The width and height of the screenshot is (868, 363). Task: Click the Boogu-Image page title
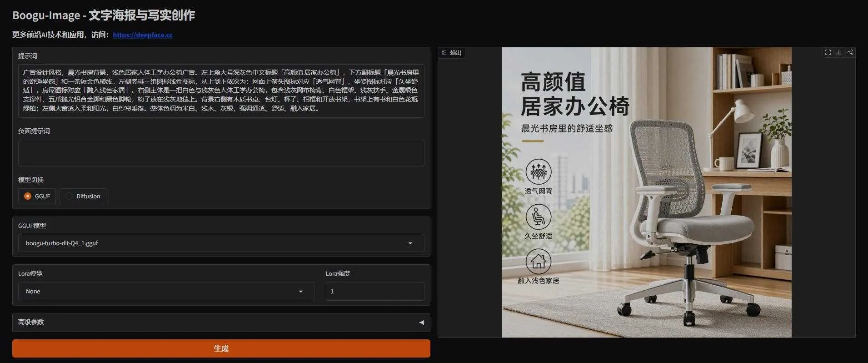click(x=104, y=15)
